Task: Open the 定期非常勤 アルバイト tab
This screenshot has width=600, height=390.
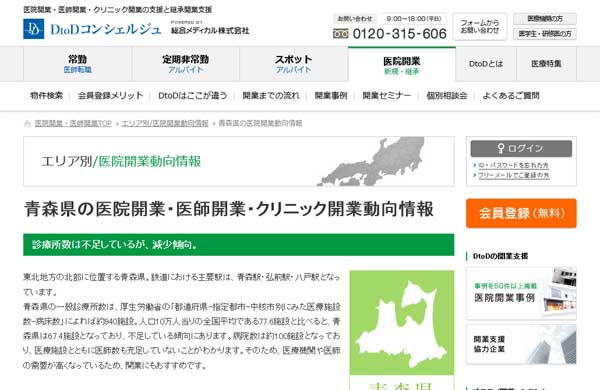Action: [186, 64]
